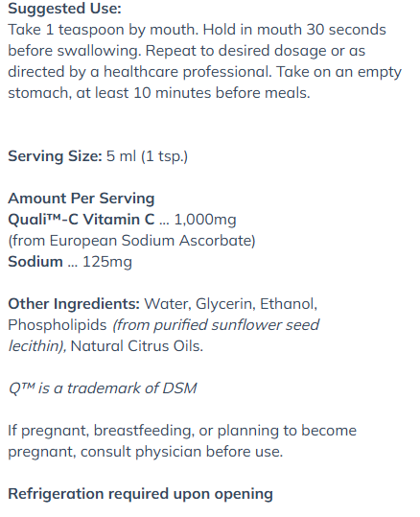Click the Natural Citrus Oils text
Image resolution: width=420 pixels, height=517 pixels.
coord(137,346)
